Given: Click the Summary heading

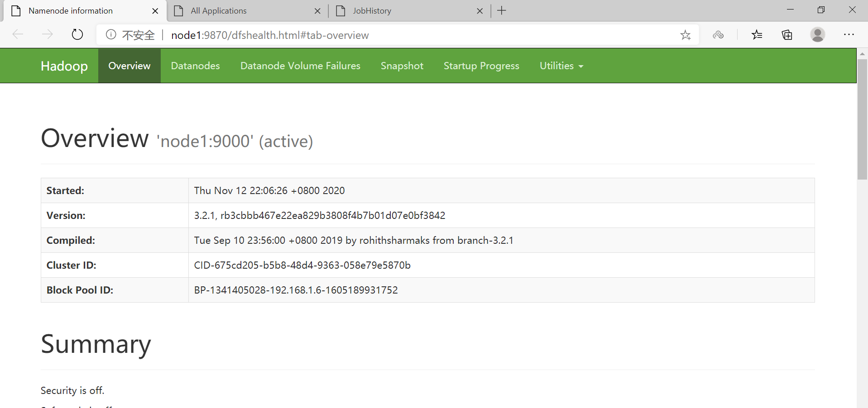Looking at the screenshot, I should tap(96, 345).
